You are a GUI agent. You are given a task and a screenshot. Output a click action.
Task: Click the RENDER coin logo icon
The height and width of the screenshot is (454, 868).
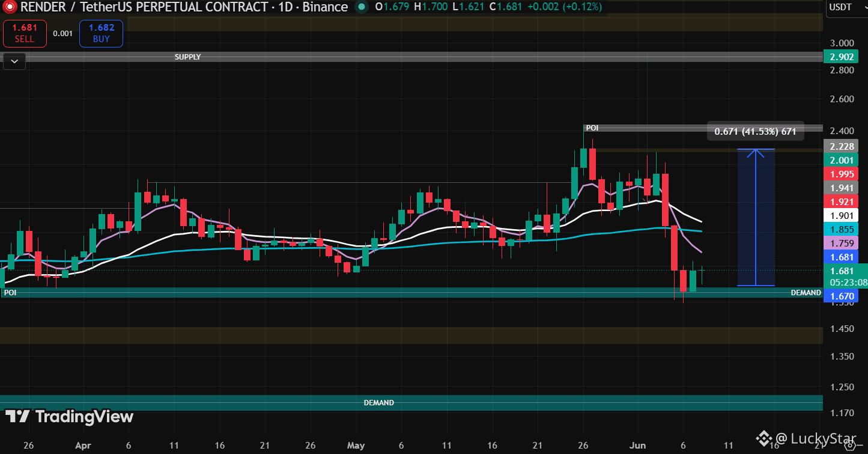tap(9, 7)
